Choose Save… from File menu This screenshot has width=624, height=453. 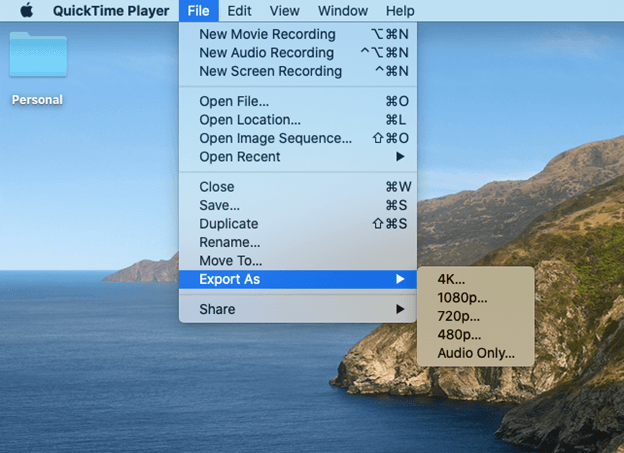[298, 205]
